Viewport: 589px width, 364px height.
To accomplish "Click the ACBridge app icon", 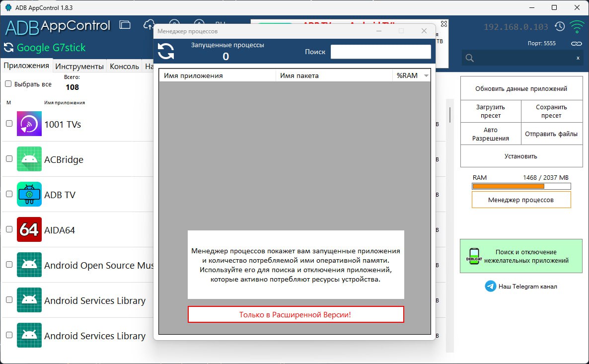I will pos(29,159).
